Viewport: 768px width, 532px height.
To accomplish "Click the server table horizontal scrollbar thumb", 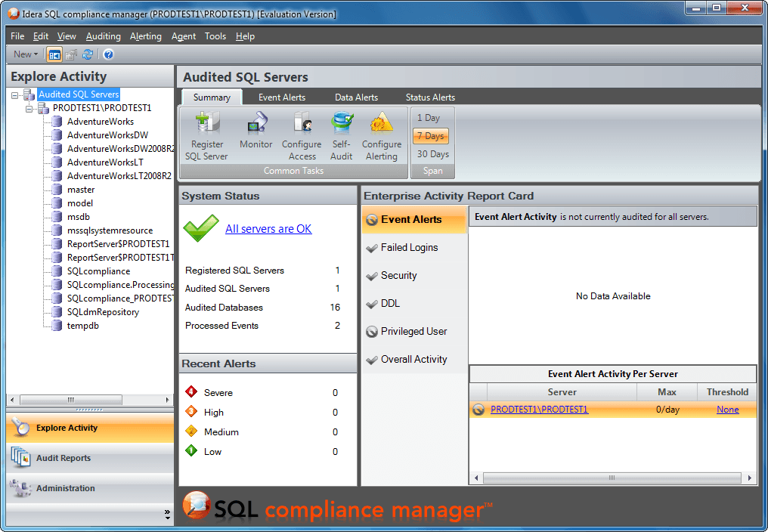I will point(612,478).
